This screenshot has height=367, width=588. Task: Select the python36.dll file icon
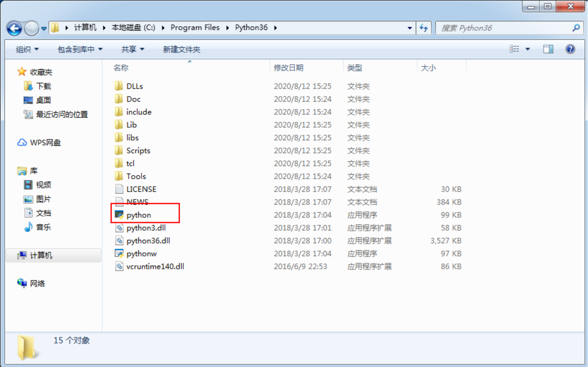coord(119,240)
